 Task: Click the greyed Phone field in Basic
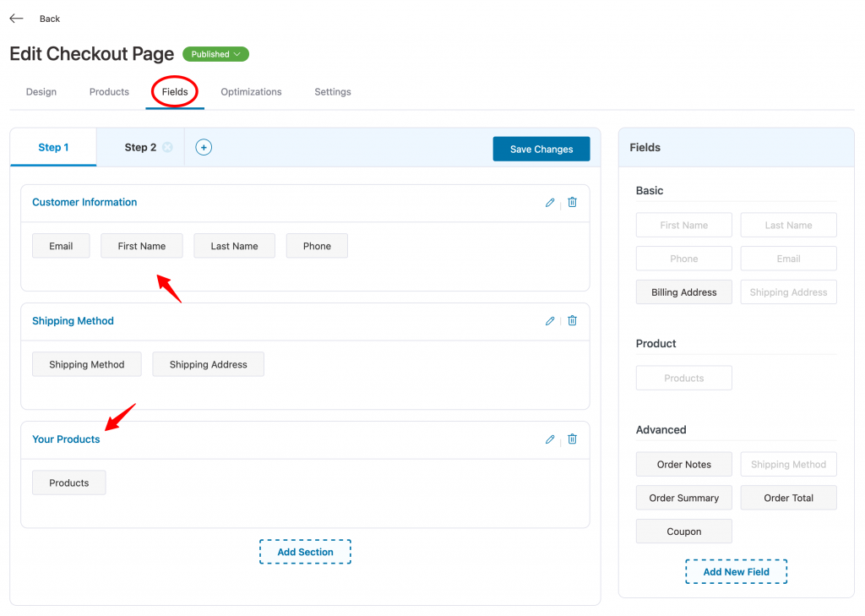pos(684,259)
